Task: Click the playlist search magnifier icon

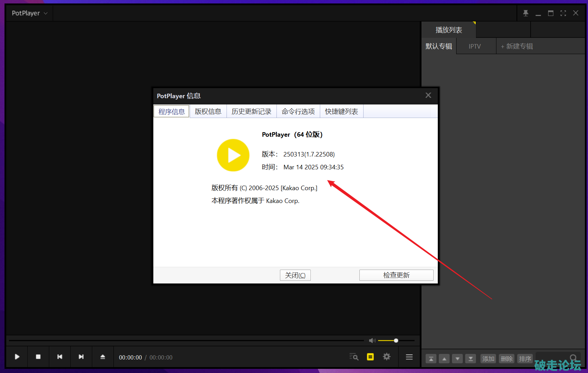Action: [x=573, y=357]
